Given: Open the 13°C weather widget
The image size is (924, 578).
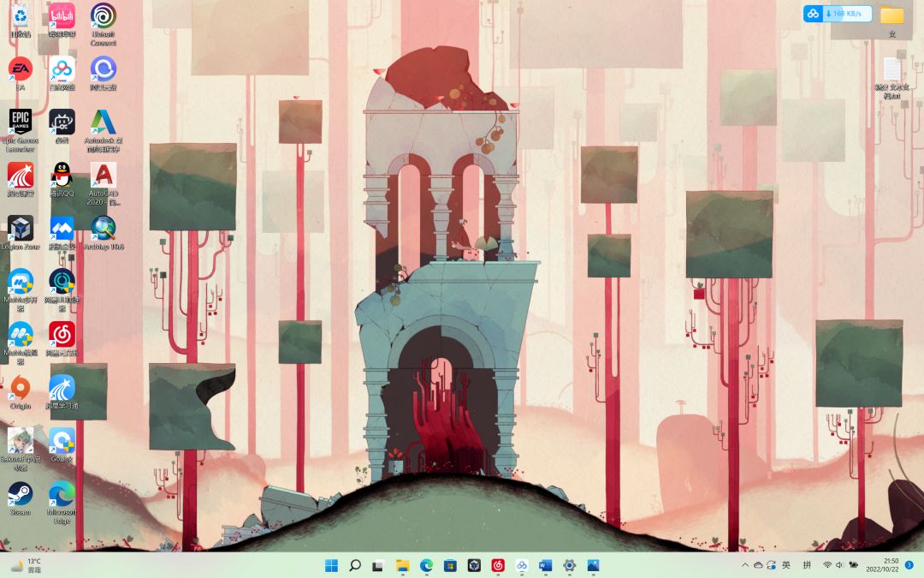Looking at the screenshot, I should pos(27,566).
